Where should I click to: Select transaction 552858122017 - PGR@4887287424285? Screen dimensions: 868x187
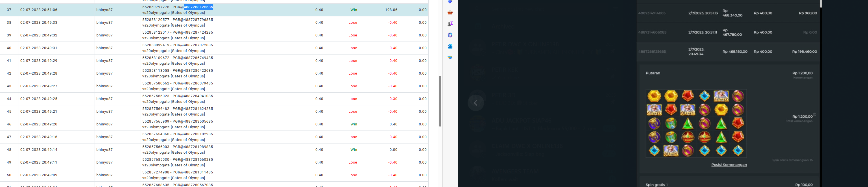178,33
